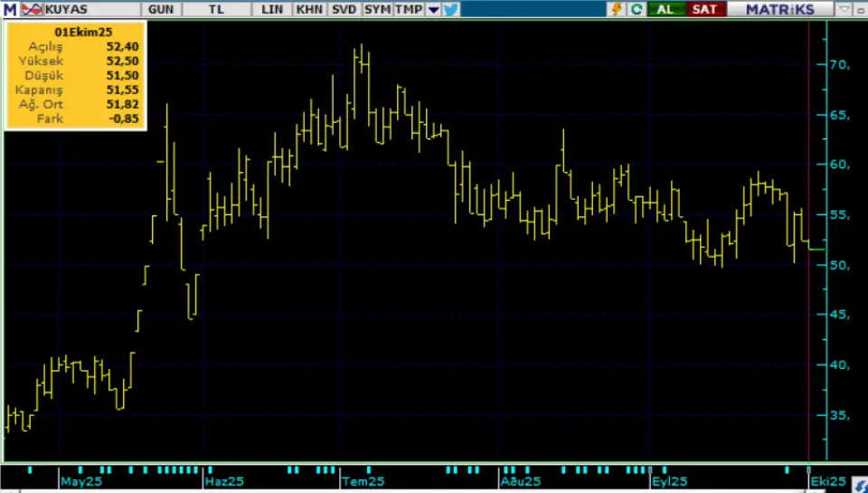
Task: Open the GUN period selector
Action: [x=163, y=9]
